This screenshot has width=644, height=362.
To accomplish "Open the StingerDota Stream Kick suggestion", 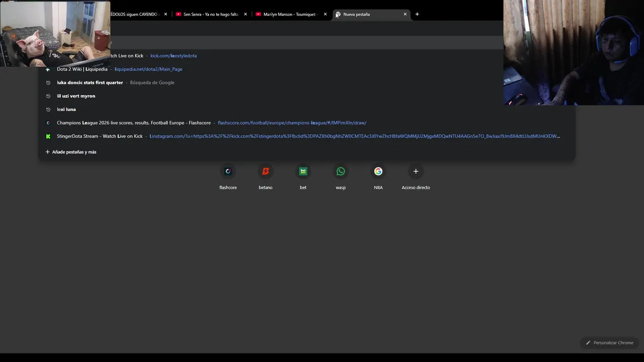I will 307,136.
